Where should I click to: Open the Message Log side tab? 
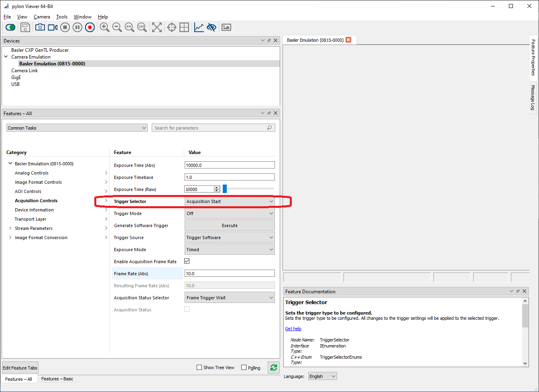[x=533, y=97]
